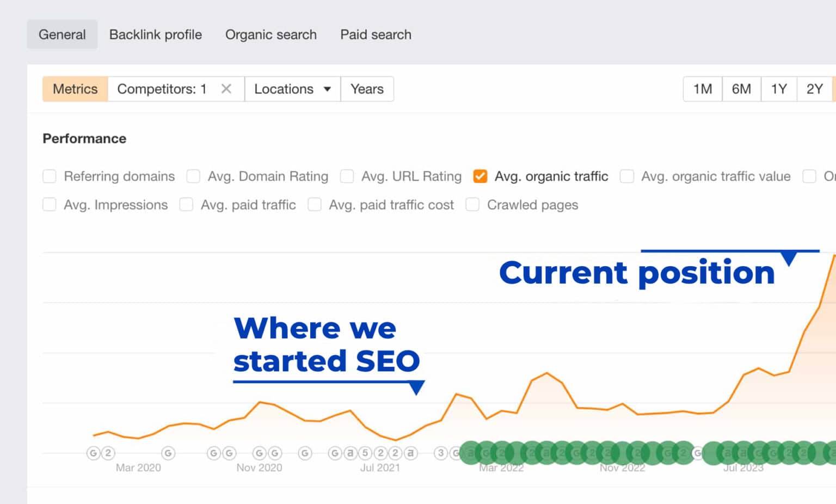Open the Competitors: 1 selector

click(x=162, y=89)
